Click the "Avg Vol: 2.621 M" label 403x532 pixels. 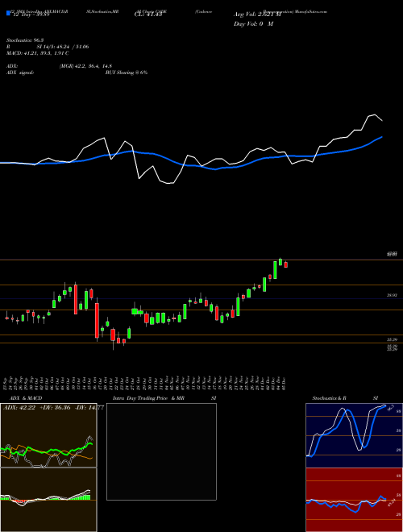point(258,15)
